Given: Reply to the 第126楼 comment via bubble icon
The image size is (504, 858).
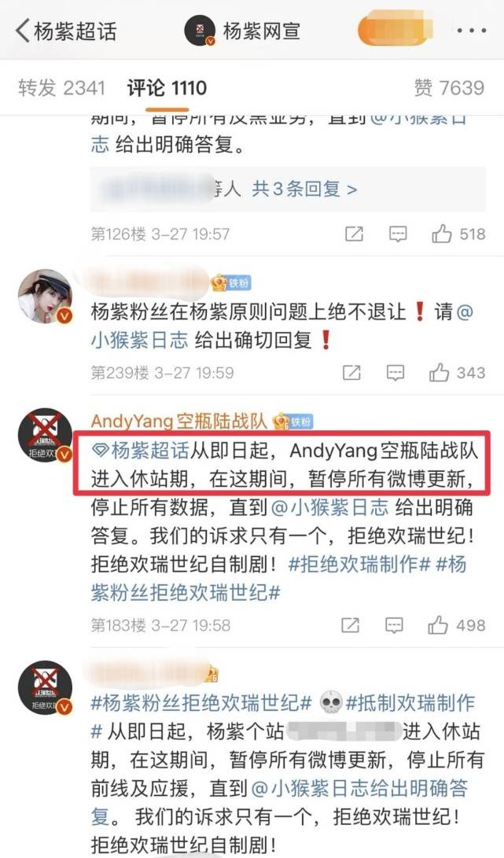Looking at the screenshot, I should 398,234.
